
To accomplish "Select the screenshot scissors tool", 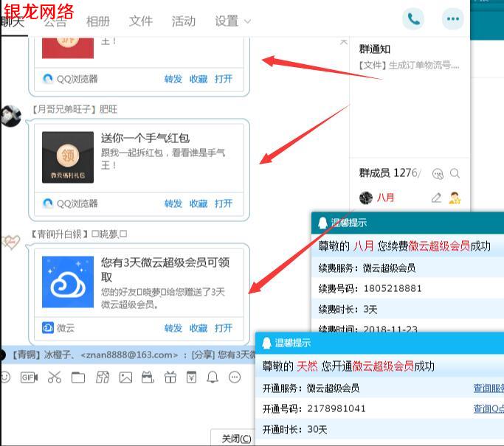I will coord(55,377).
